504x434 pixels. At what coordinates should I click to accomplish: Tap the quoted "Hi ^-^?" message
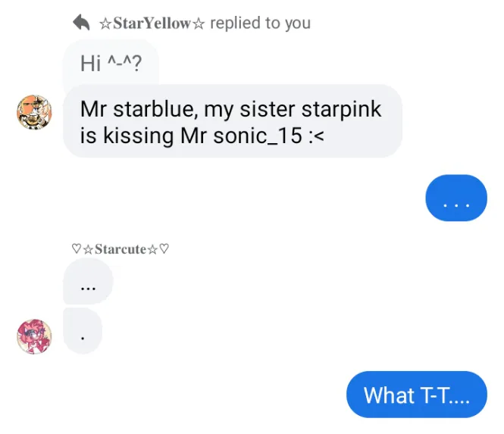(111, 63)
